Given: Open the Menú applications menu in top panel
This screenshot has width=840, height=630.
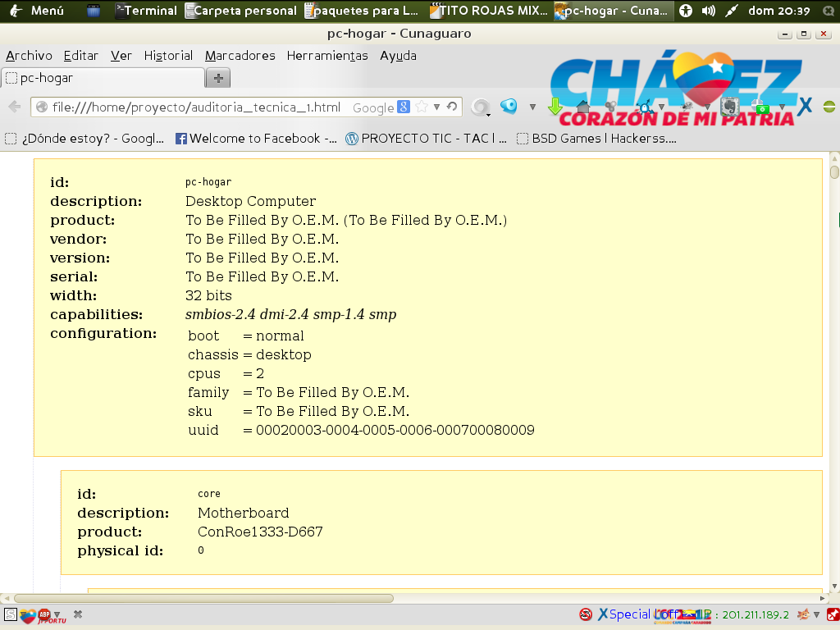Looking at the screenshot, I should 37,11.
